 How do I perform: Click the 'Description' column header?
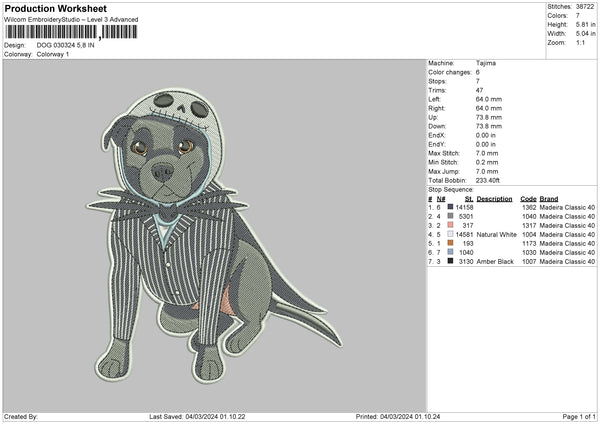(x=494, y=199)
